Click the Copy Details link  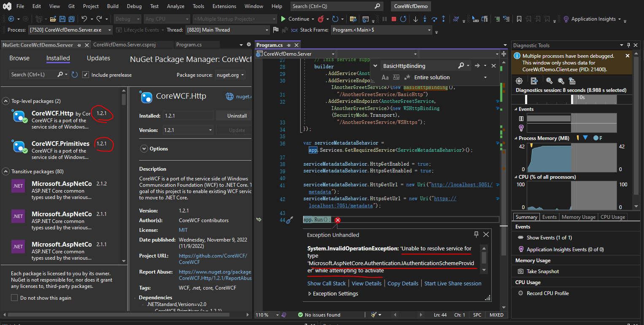403,283
